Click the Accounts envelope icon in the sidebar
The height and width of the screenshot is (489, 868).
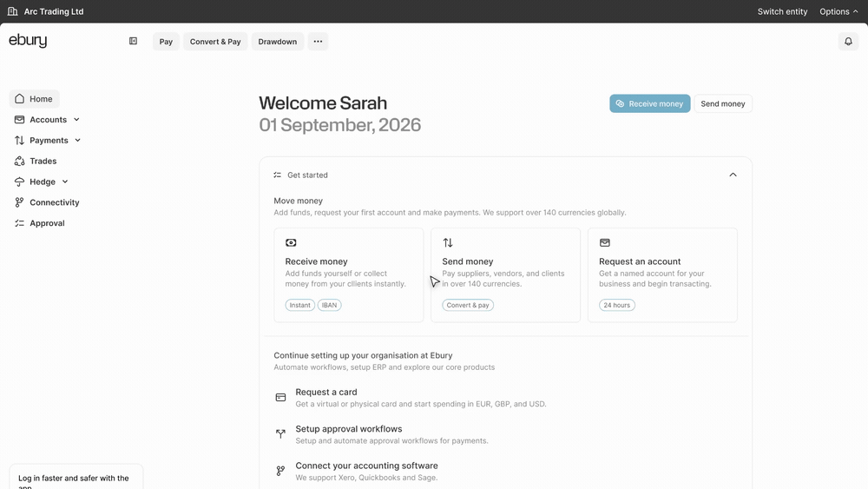[x=19, y=120]
